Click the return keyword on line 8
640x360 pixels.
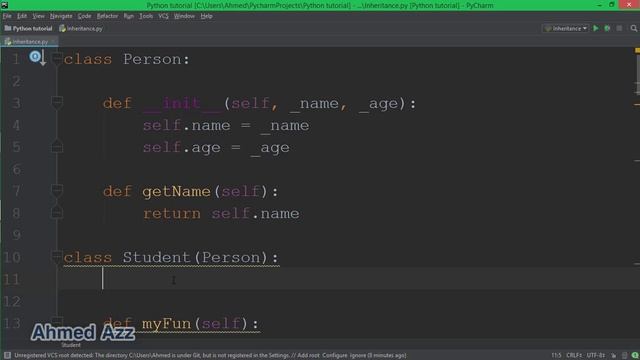tap(172, 213)
